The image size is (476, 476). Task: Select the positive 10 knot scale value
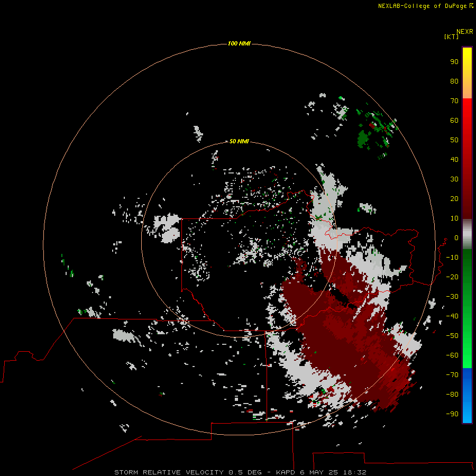click(x=454, y=218)
